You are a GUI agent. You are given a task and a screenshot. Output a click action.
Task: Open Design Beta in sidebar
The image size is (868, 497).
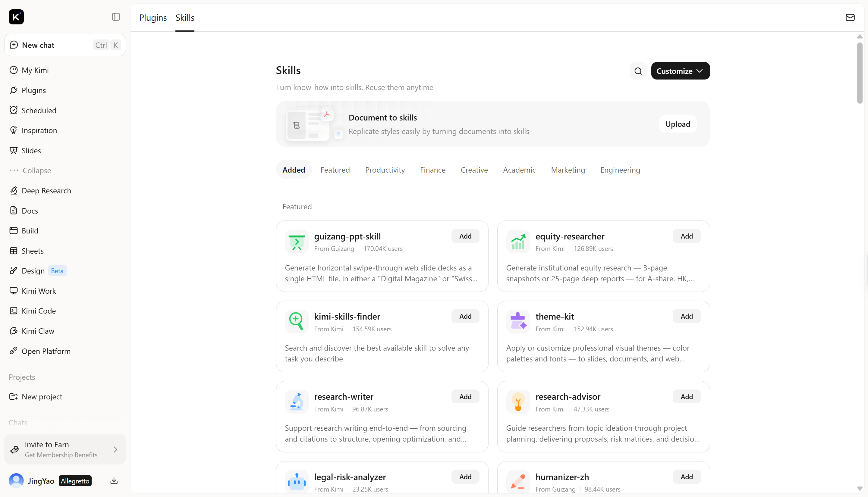[x=65, y=271]
